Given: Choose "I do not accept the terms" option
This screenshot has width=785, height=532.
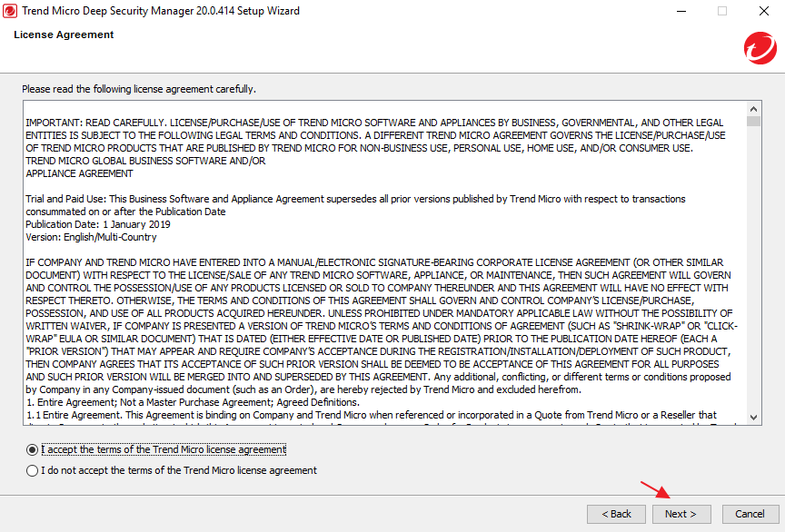Looking at the screenshot, I should click(x=33, y=470).
